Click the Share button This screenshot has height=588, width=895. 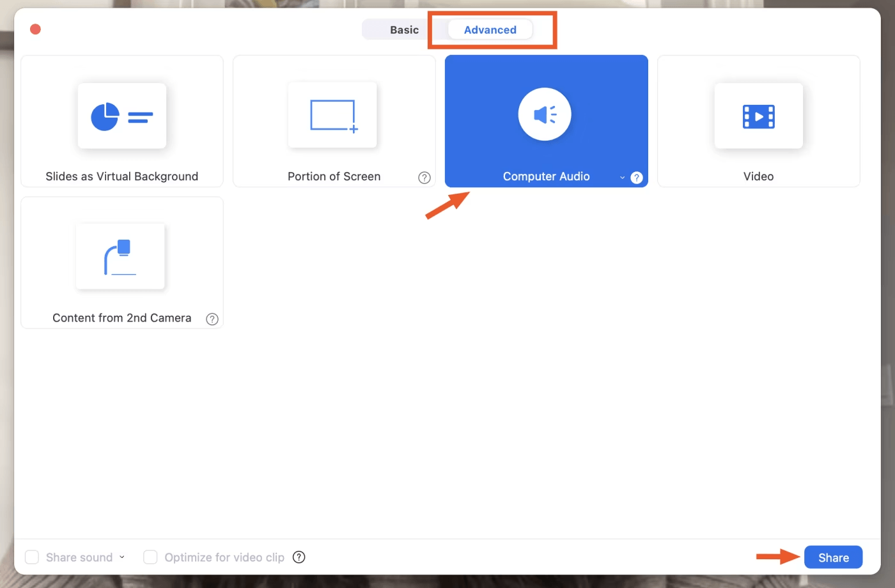833,557
